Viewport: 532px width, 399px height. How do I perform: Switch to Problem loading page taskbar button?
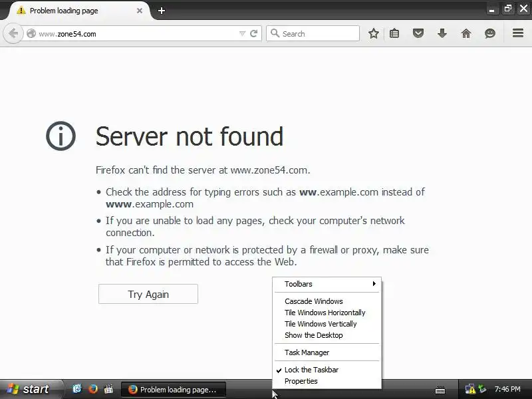(x=174, y=390)
